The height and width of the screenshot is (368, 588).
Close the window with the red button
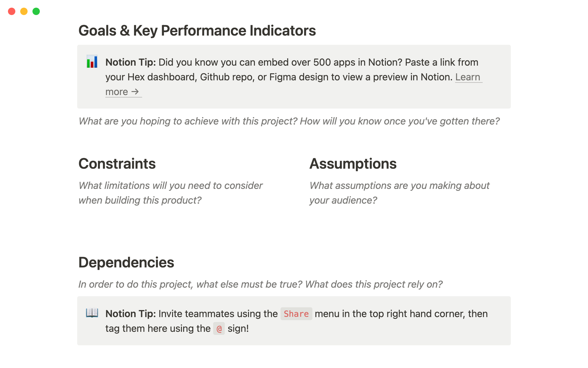pyautogui.click(x=12, y=11)
